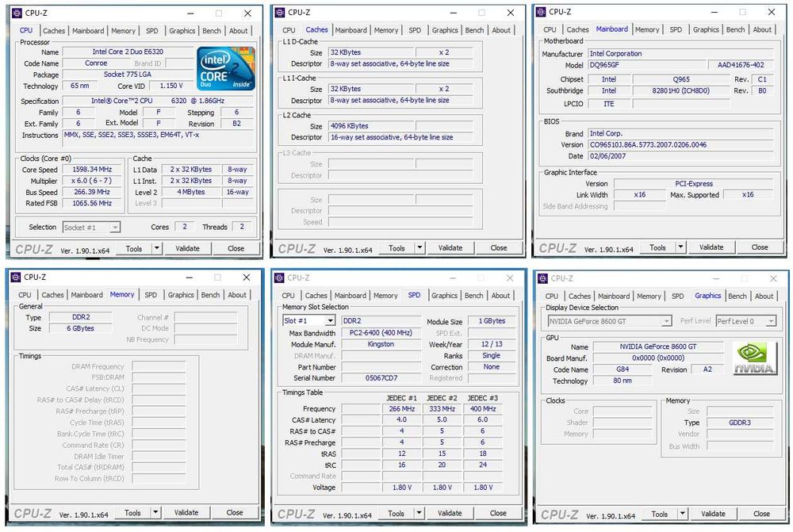The height and width of the screenshot is (532, 793).
Task: Click CPU-Z title icon in Memory window
Action: (16, 277)
